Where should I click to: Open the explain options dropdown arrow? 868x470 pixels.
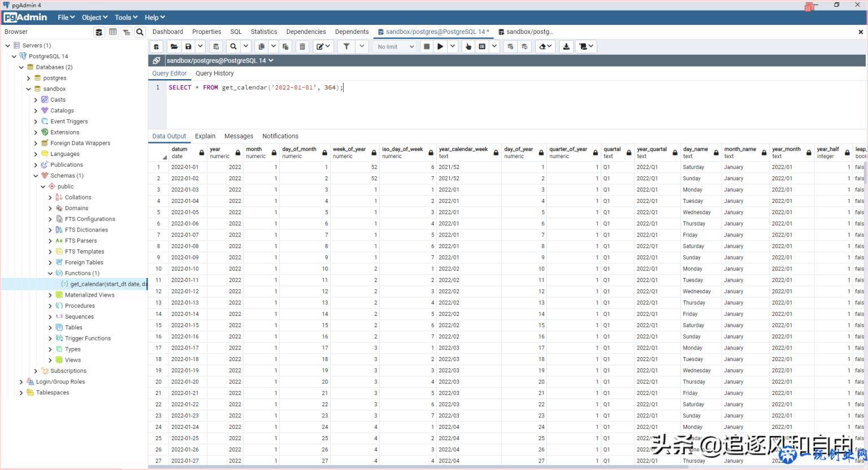[494, 46]
